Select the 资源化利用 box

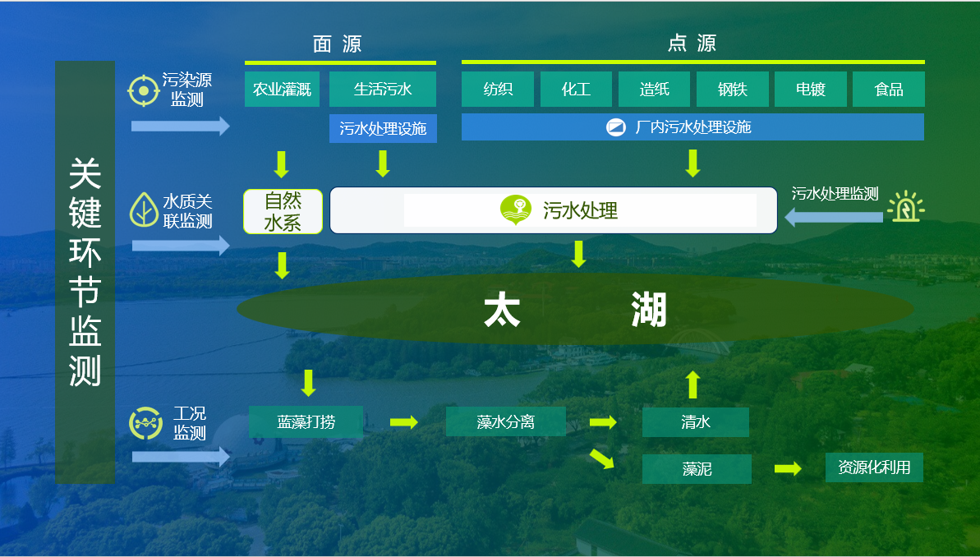[874, 467]
